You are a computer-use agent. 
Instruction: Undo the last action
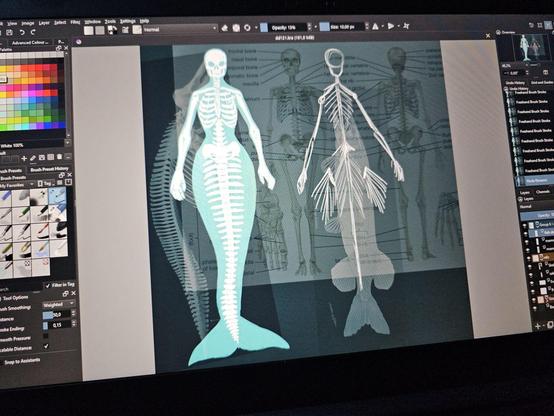coord(22,33)
